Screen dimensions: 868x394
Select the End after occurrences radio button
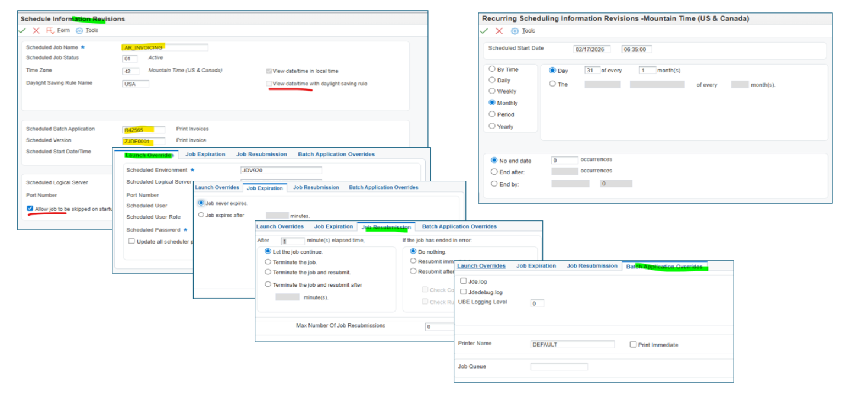coord(494,171)
